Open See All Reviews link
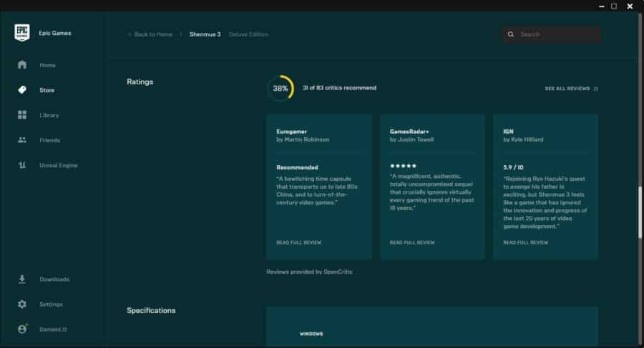 click(x=567, y=89)
